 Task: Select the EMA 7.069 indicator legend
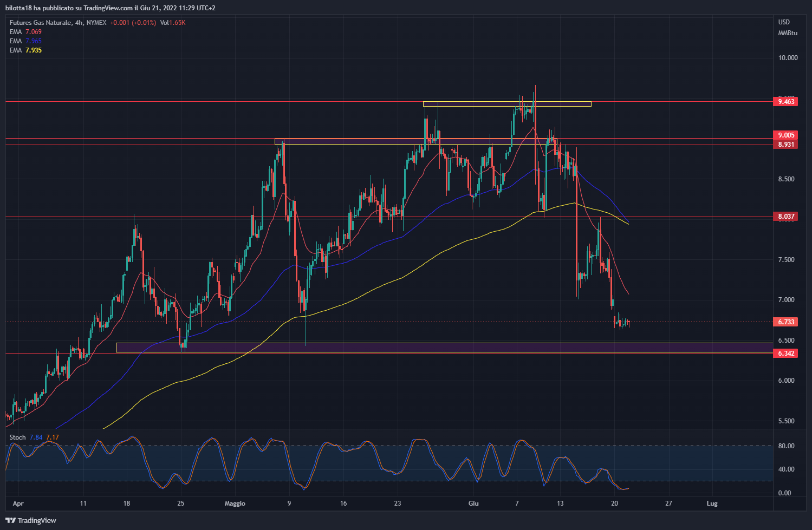pos(25,32)
